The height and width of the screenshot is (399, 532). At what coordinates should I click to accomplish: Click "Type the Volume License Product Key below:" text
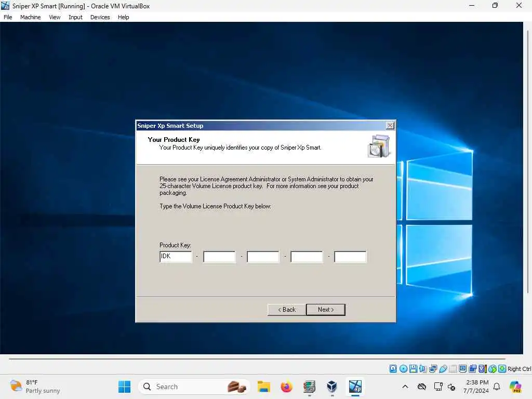[215, 206]
